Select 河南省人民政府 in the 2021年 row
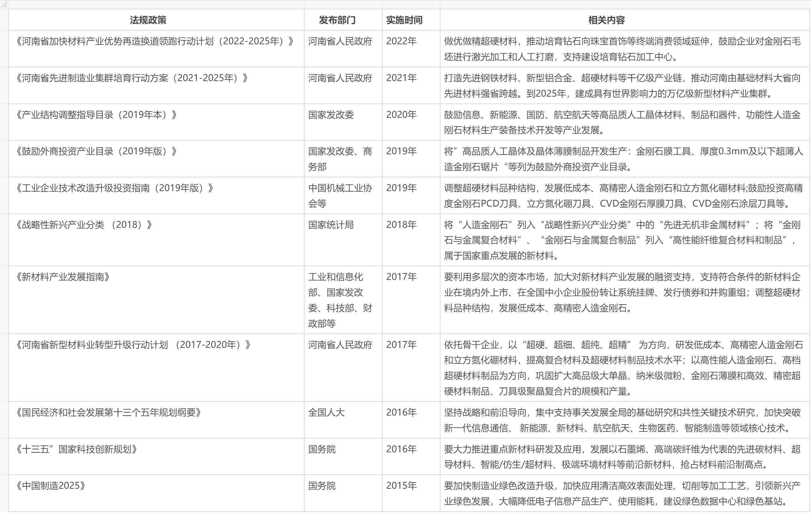 pyautogui.click(x=343, y=86)
